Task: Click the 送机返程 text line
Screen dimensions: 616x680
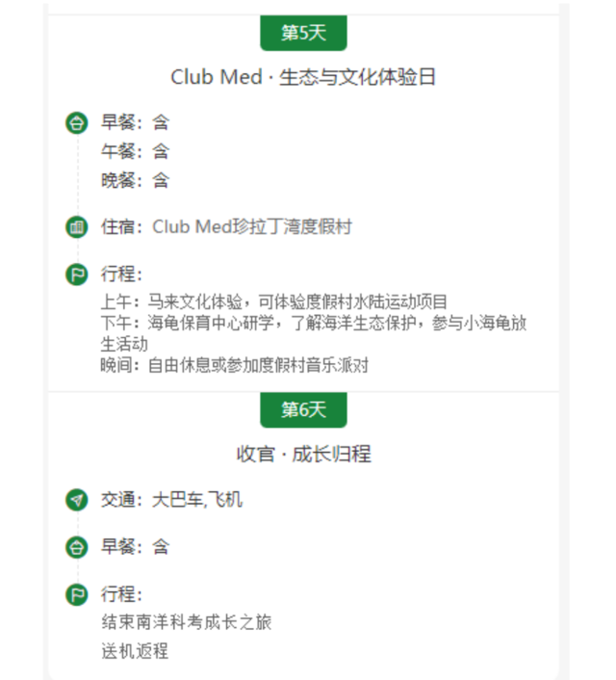Action: click(x=135, y=651)
